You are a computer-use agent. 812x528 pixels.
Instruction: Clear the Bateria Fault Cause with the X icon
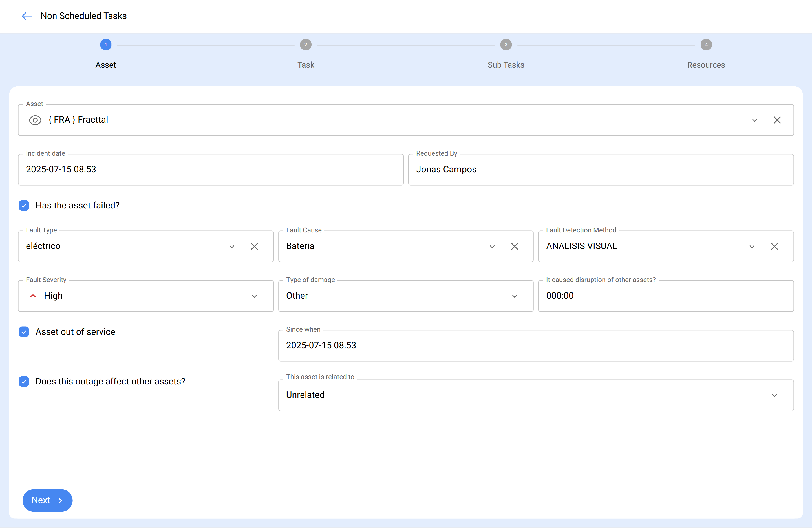pos(515,247)
